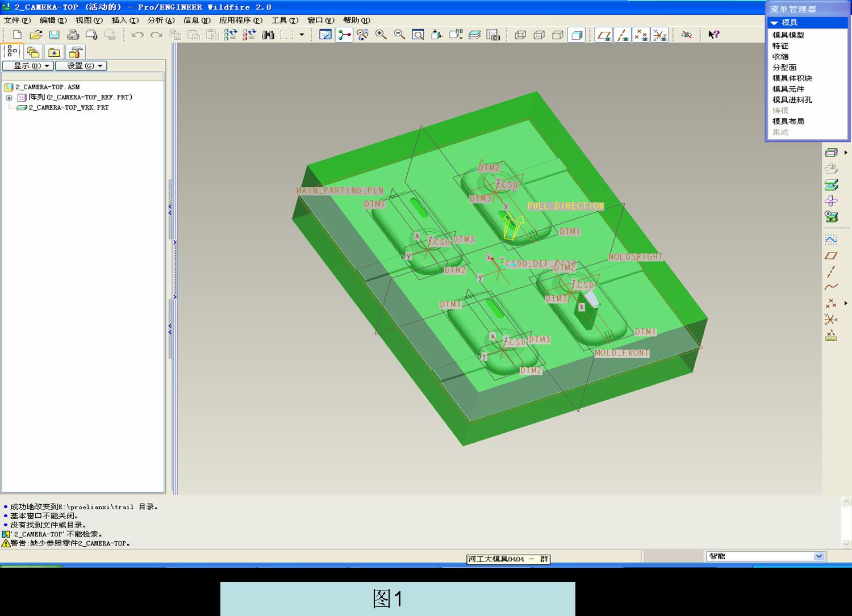This screenshot has height=616, width=852.
Task: Click the Zoom Out magnifier icon
Action: [400, 35]
